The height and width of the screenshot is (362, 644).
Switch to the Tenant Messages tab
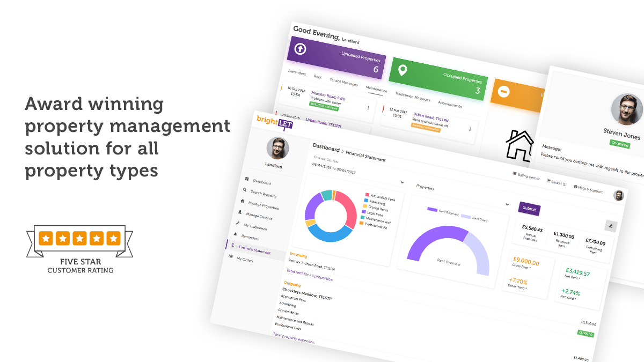tap(343, 82)
